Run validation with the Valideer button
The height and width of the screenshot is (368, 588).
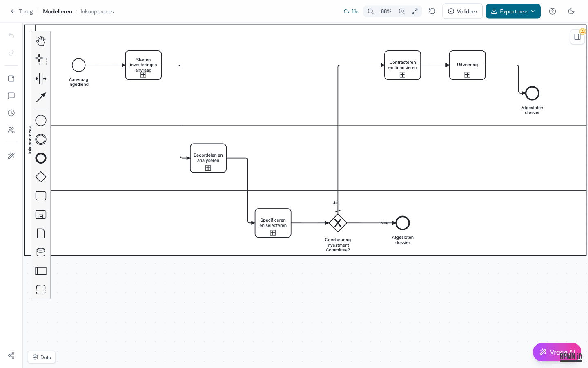(462, 11)
